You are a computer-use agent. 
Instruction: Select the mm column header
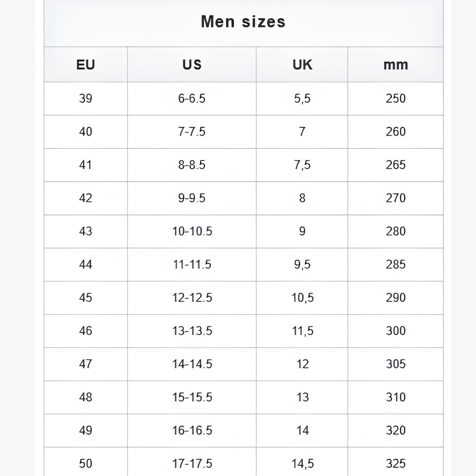[395, 65]
